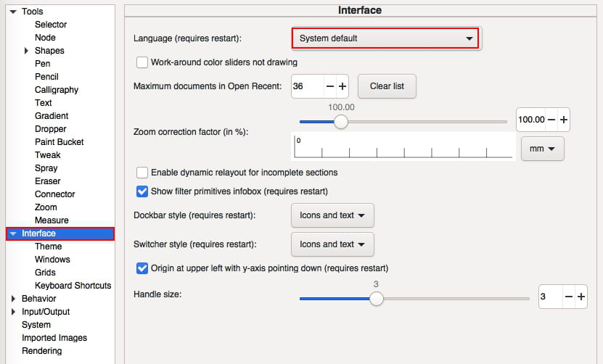Open the mm units dropdown
Screen dimensions: 603x364
point(542,149)
